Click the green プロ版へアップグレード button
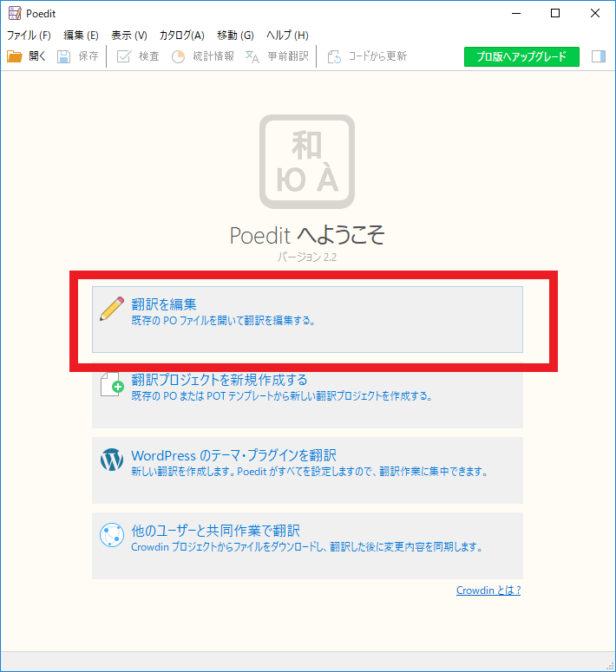 pos(521,56)
